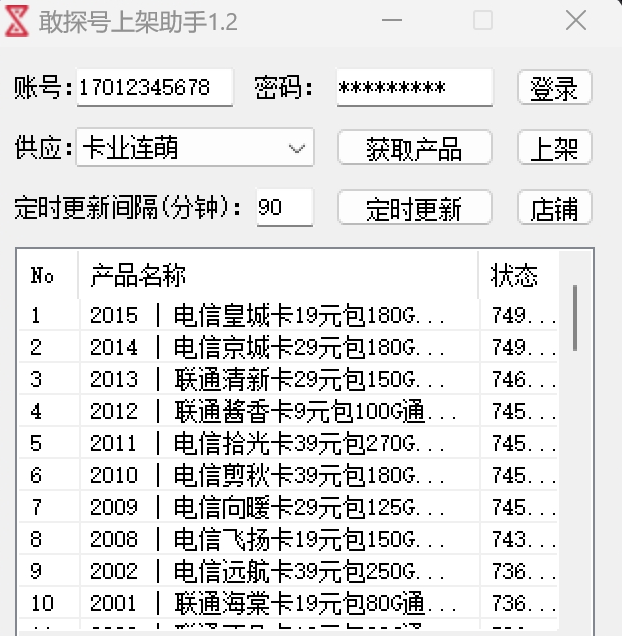This screenshot has width=622, height=636.
Task: Click the 上架 button
Action: point(555,148)
